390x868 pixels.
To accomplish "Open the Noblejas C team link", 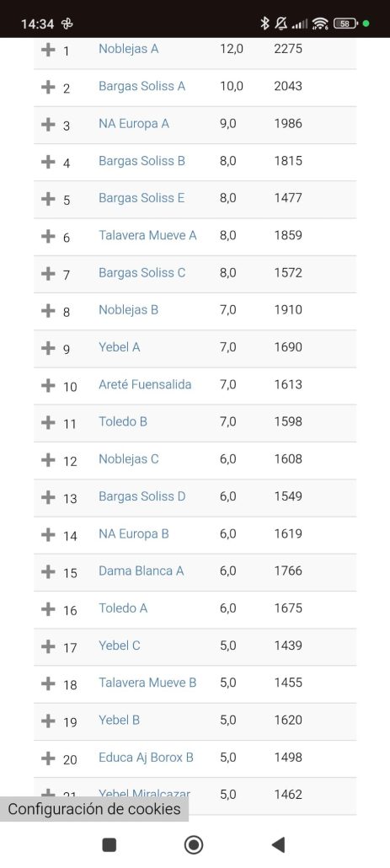I will [x=128, y=459].
